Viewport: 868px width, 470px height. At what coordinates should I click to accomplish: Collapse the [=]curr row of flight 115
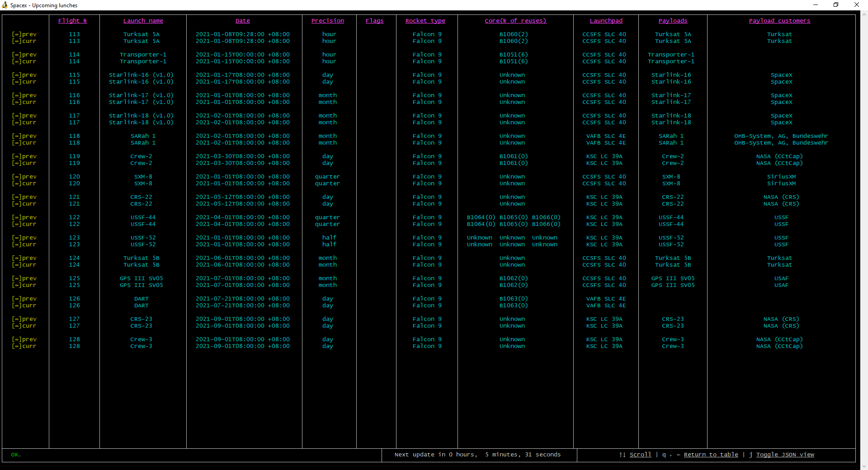(24, 82)
